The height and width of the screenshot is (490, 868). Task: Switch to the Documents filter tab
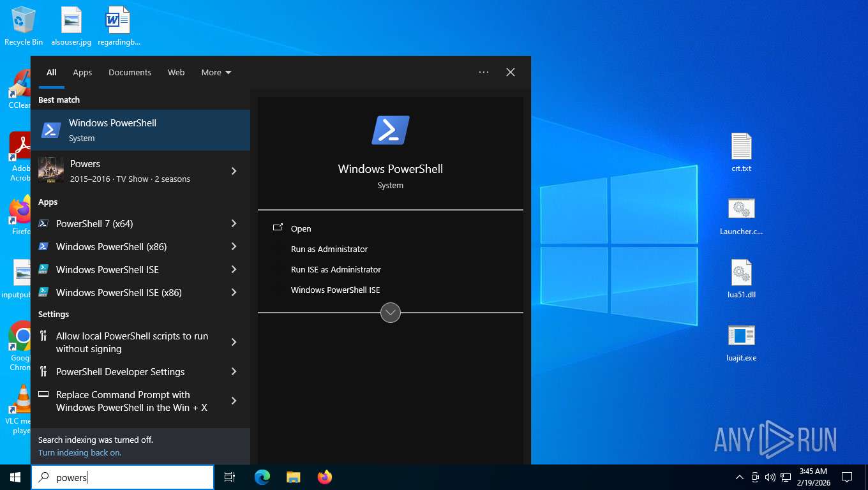click(x=130, y=72)
